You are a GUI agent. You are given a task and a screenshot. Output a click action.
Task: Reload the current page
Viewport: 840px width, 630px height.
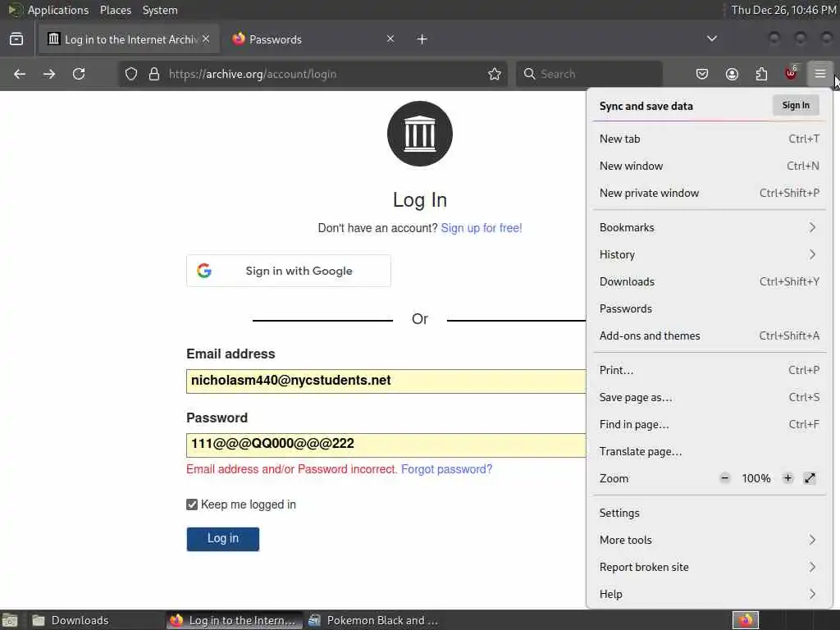point(79,74)
